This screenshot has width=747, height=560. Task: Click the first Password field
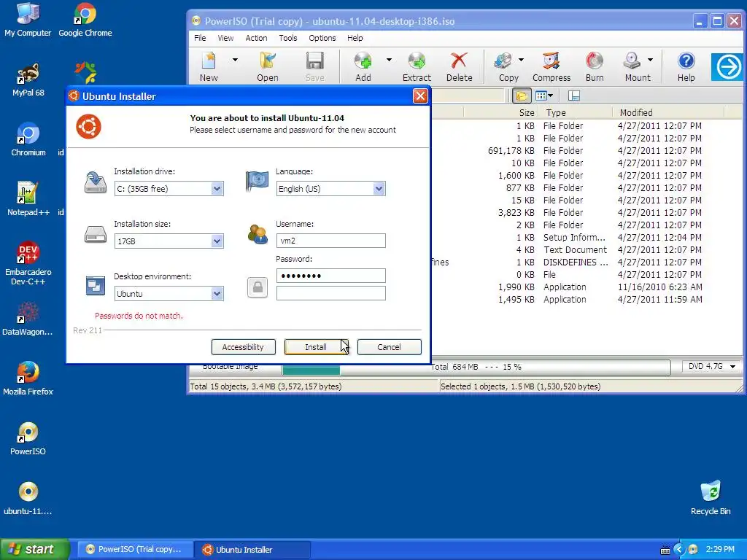click(330, 276)
